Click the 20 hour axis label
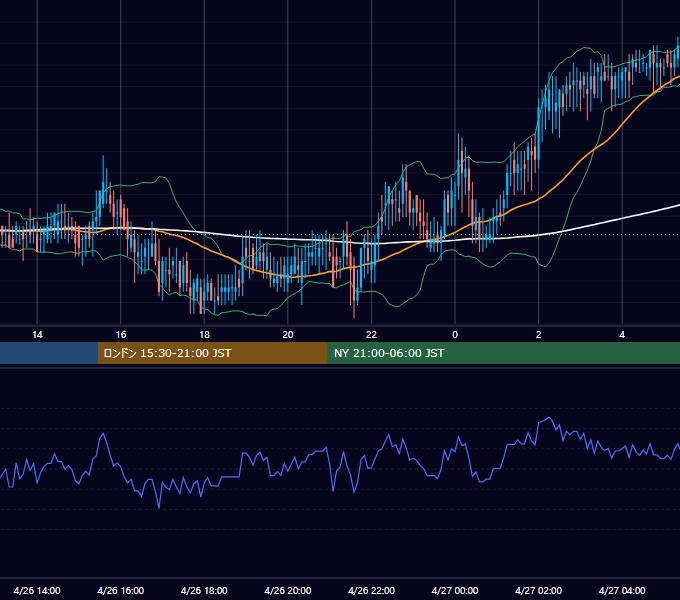680x600 pixels. pyautogui.click(x=288, y=335)
